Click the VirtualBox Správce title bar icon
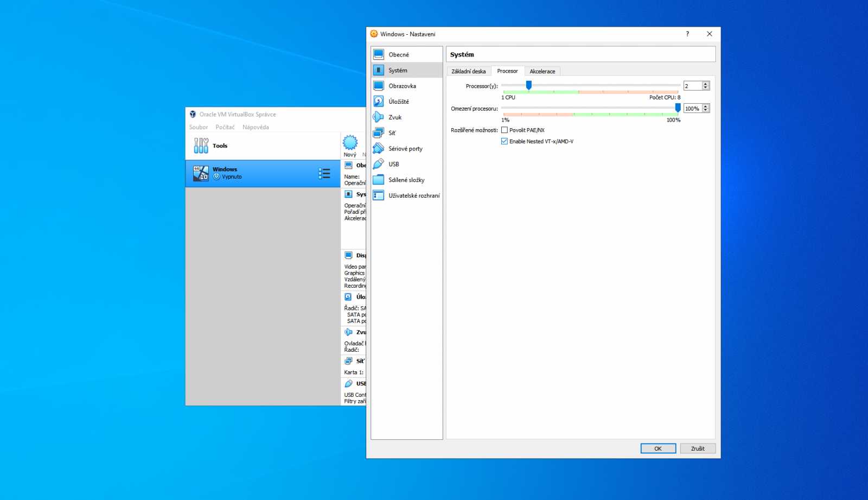The height and width of the screenshot is (500, 868). 193,114
